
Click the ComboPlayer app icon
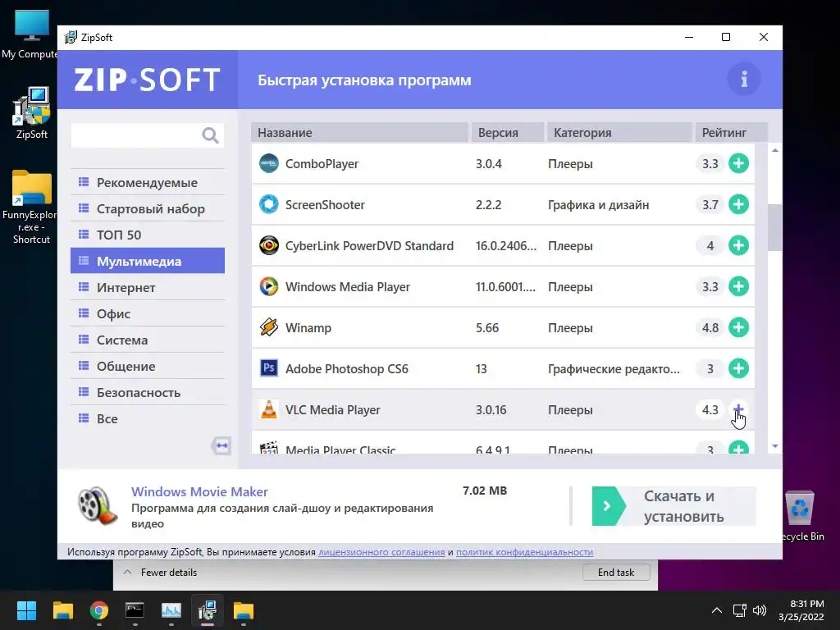tap(268, 163)
